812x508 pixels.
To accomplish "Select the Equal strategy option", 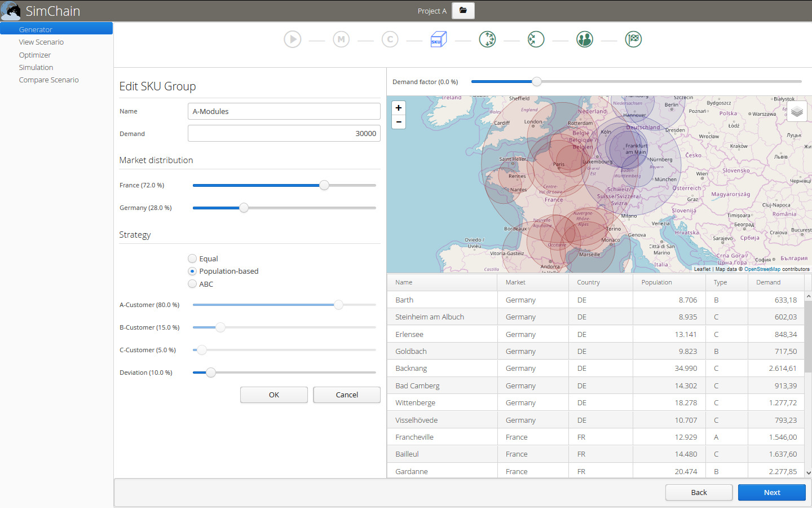I will [x=192, y=259].
